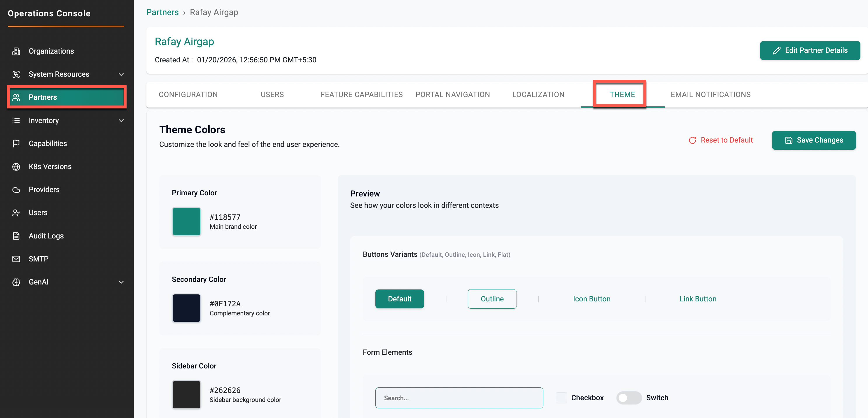Click the GenAI brain icon

16,282
